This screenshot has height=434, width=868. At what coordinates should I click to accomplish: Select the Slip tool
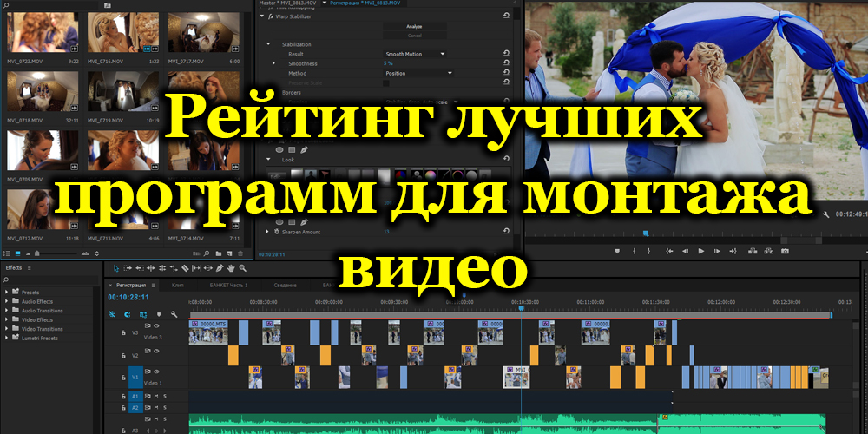(196, 268)
